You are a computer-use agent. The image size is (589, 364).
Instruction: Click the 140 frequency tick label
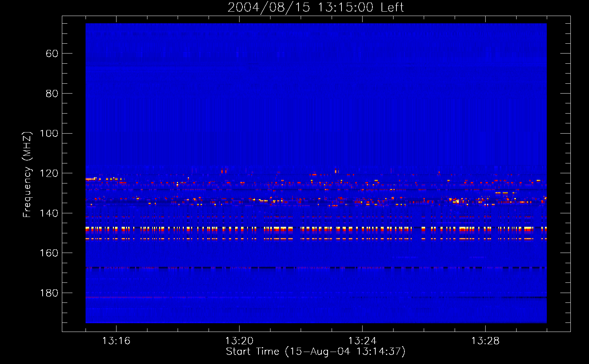pos(49,213)
